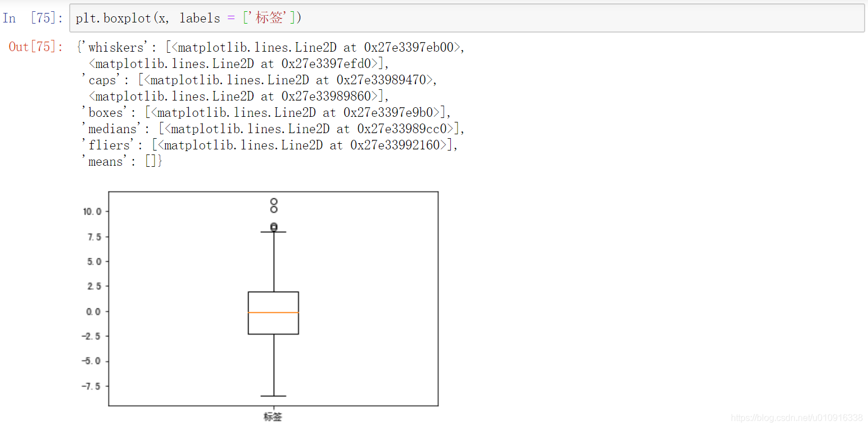Click the 10.0 y-axis tick label
868x428 pixels.
coord(92,212)
